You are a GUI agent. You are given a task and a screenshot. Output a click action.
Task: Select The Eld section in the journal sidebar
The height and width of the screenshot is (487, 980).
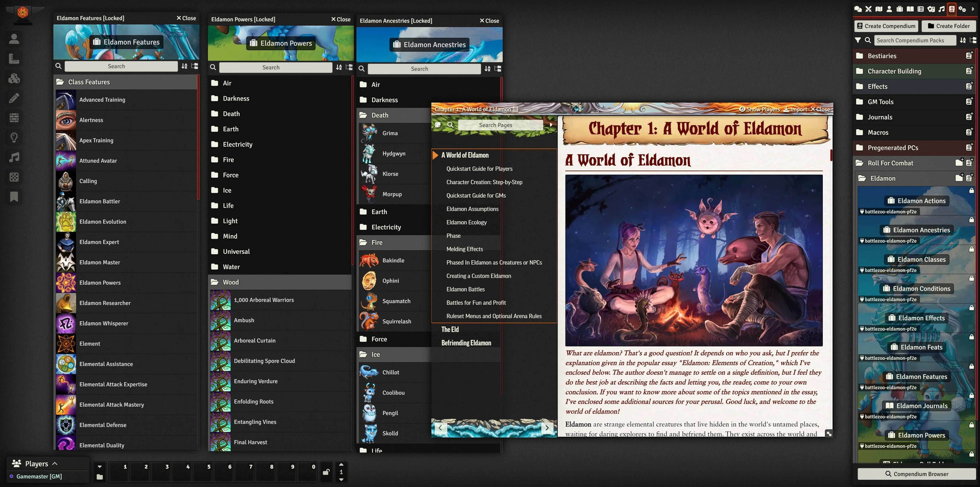[x=450, y=329]
